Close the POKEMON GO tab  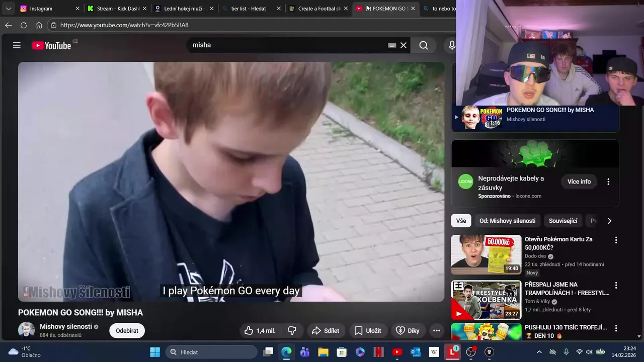[413, 9]
